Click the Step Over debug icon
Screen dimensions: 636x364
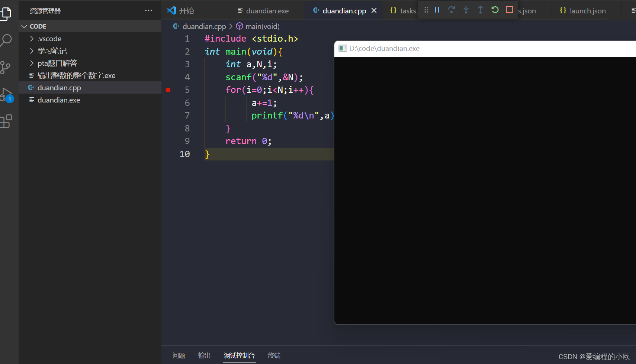coord(452,10)
